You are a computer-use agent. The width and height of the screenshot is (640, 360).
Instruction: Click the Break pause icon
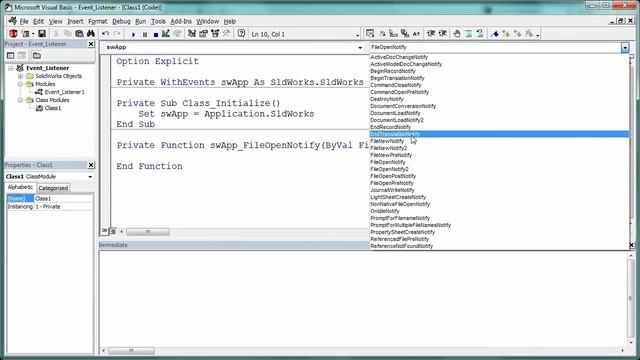(144, 34)
